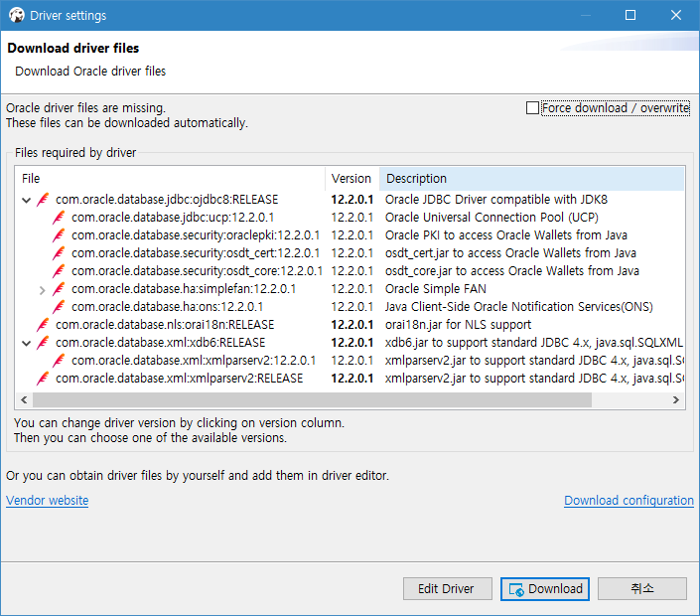700x616 pixels.
Task: Collapse the xdb6:RELEASE tree node
Action: tap(27, 343)
